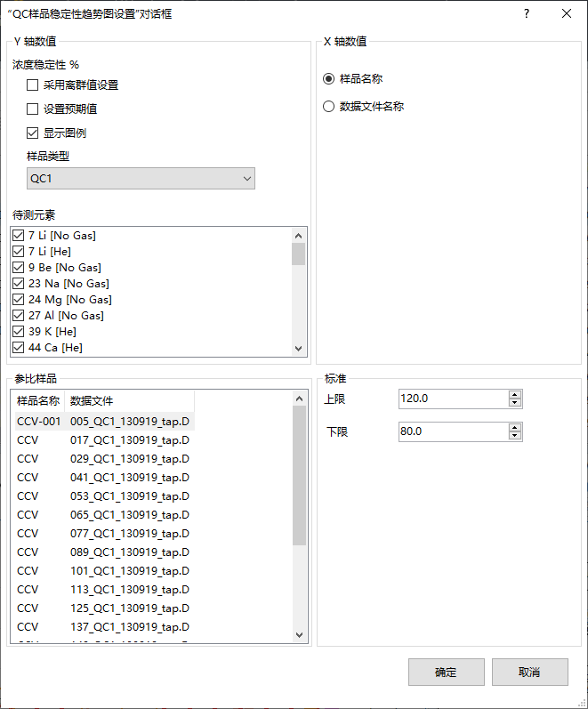This screenshot has width=588, height=709.
Task: Toggle 23 Na [No Gas] checkbox
Action: pos(18,284)
